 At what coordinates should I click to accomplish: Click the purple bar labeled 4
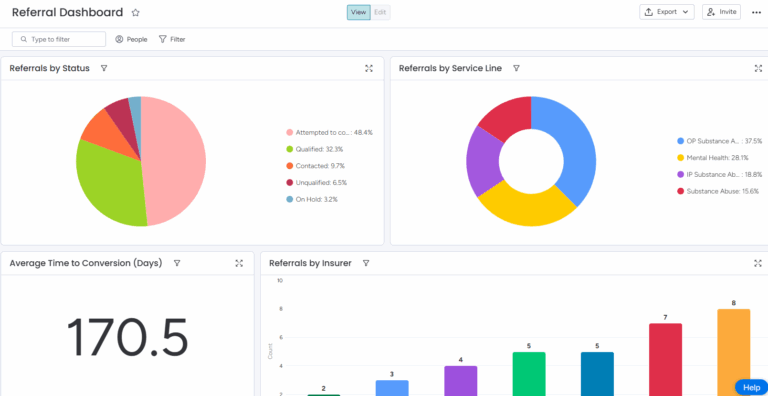[x=460, y=380]
